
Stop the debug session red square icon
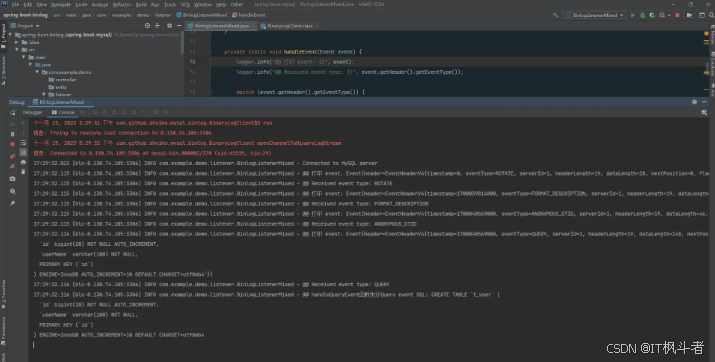[x=12, y=144]
